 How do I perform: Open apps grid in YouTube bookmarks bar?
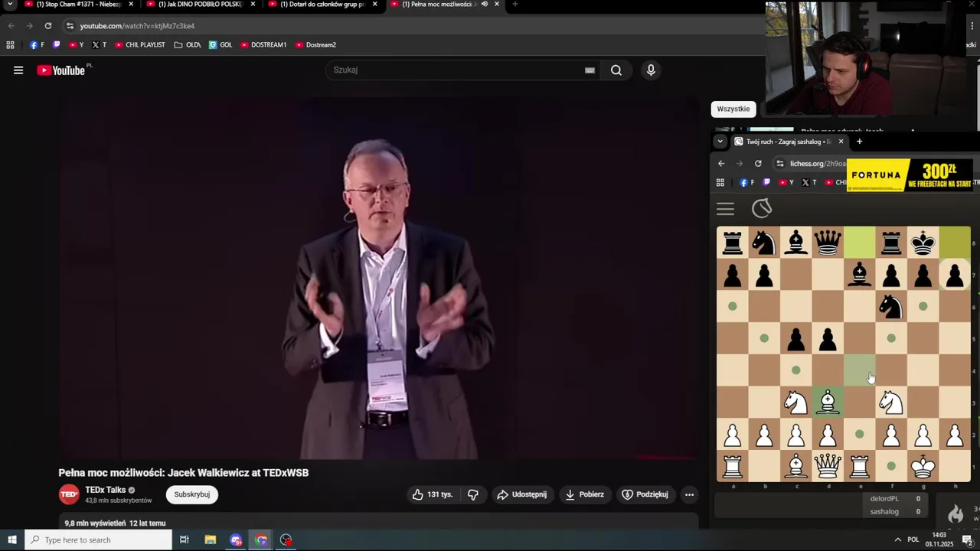click(10, 45)
